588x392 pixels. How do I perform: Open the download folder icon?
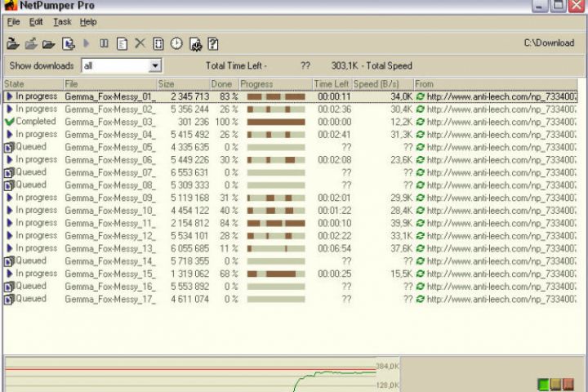(x=49, y=44)
